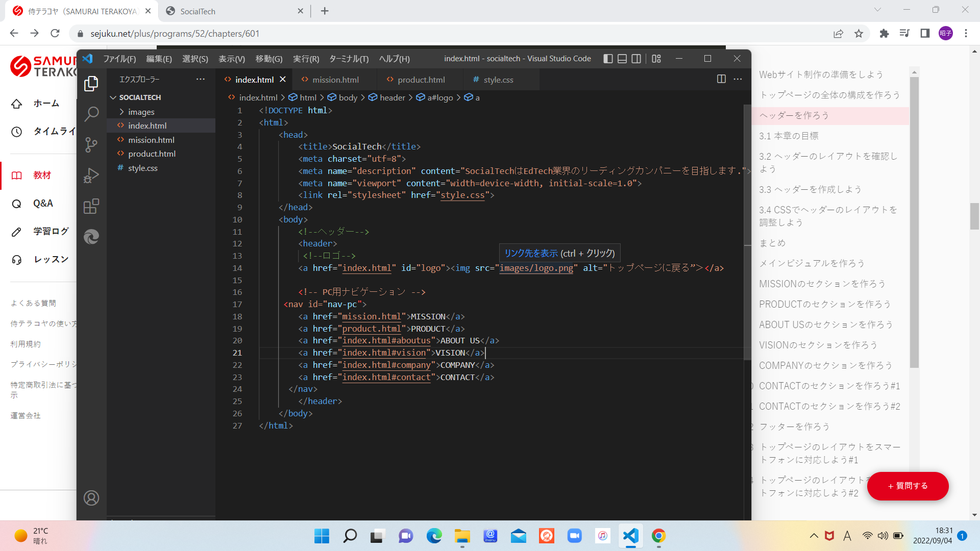Viewport: 980px width, 551px height.
Task: Toggle the secondary sidebar layout button
Action: pos(636,59)
